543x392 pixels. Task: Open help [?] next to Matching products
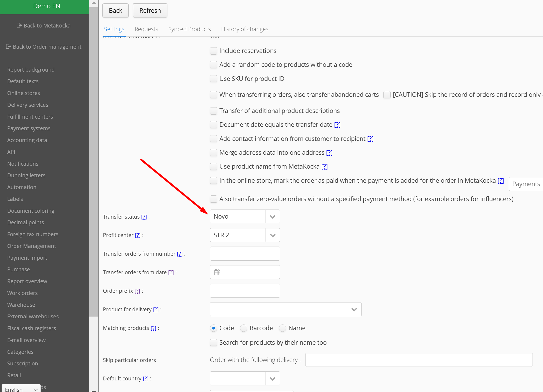click(x=153, y=328)
